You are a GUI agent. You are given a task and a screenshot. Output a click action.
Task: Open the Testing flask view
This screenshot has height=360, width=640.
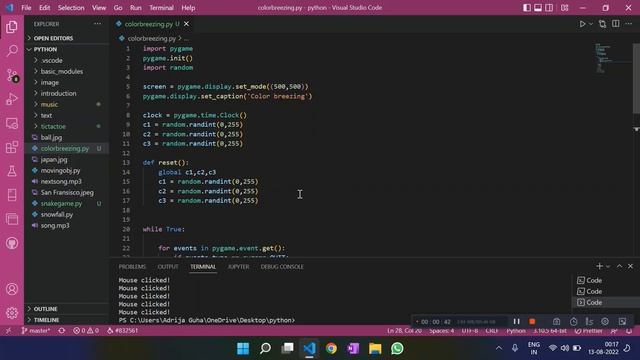pos(12,171)
